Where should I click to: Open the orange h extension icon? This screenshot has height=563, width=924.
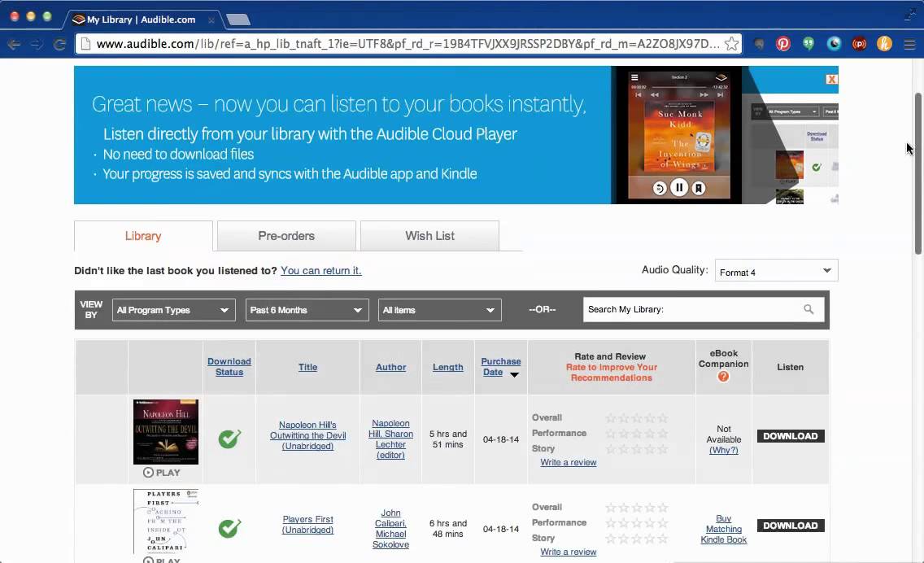[x=884, y=44]
